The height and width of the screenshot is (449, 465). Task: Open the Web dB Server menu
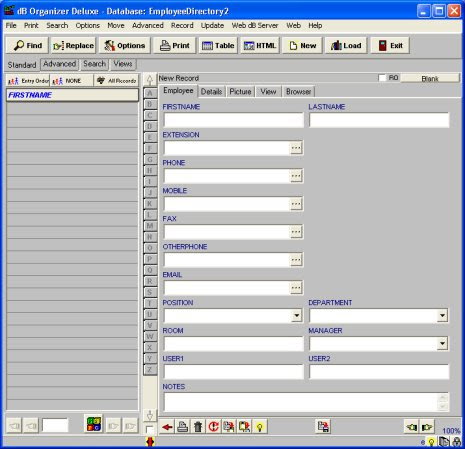point(255,25)
